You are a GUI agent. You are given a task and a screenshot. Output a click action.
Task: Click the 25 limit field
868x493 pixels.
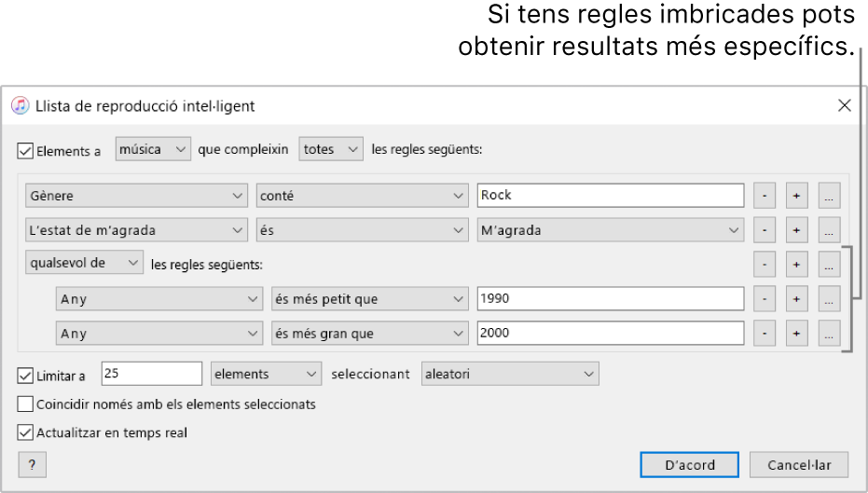[x=152, y=374]
